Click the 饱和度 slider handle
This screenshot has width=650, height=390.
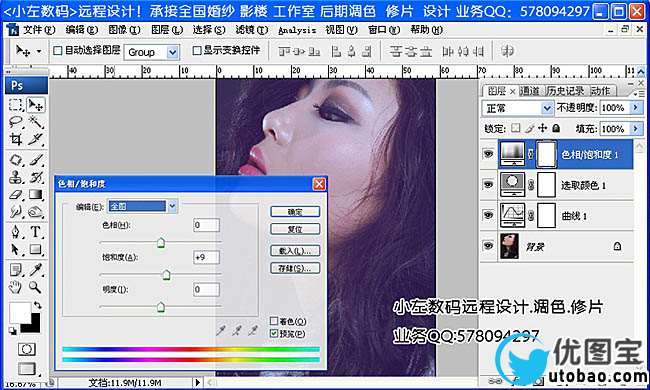166,274
